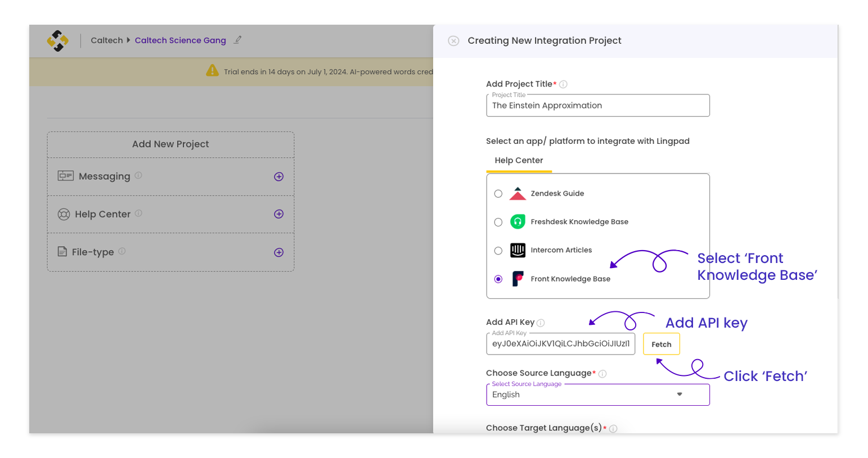The height and width of the screenshot is (458, 868).
Task: Select Zendesk Guide radio button
Action: click(x=498, y=194)
